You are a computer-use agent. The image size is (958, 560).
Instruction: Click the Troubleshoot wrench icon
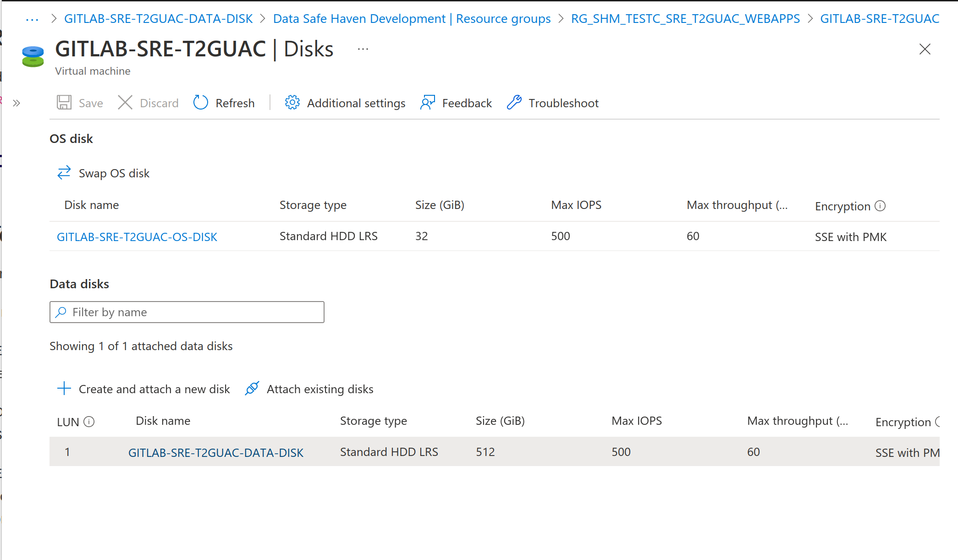[514, 102]
